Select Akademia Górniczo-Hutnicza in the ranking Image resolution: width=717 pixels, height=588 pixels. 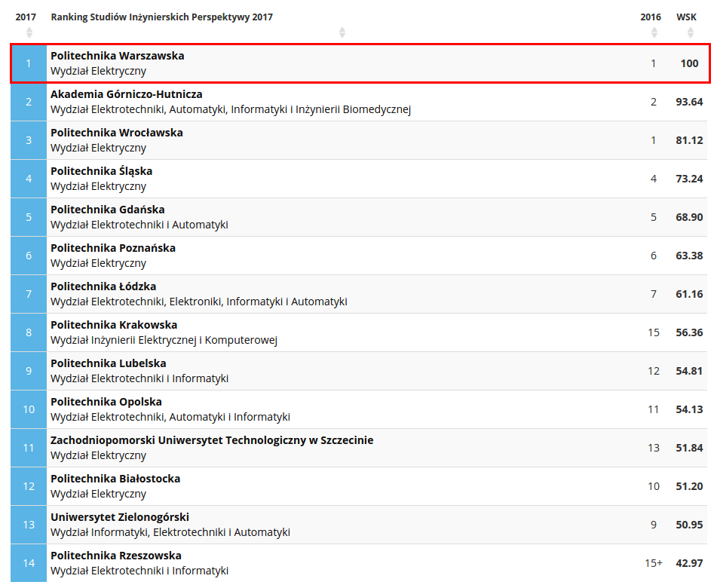126,94
